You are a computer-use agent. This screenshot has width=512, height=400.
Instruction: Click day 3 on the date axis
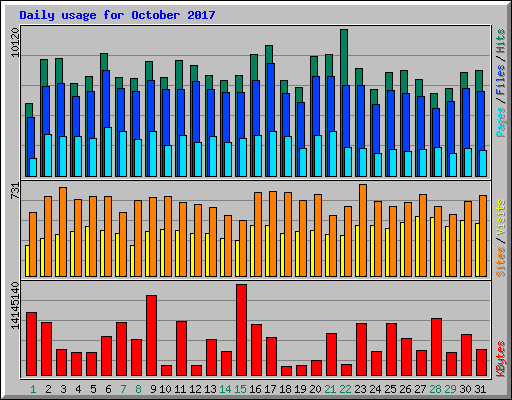(63, 389)
